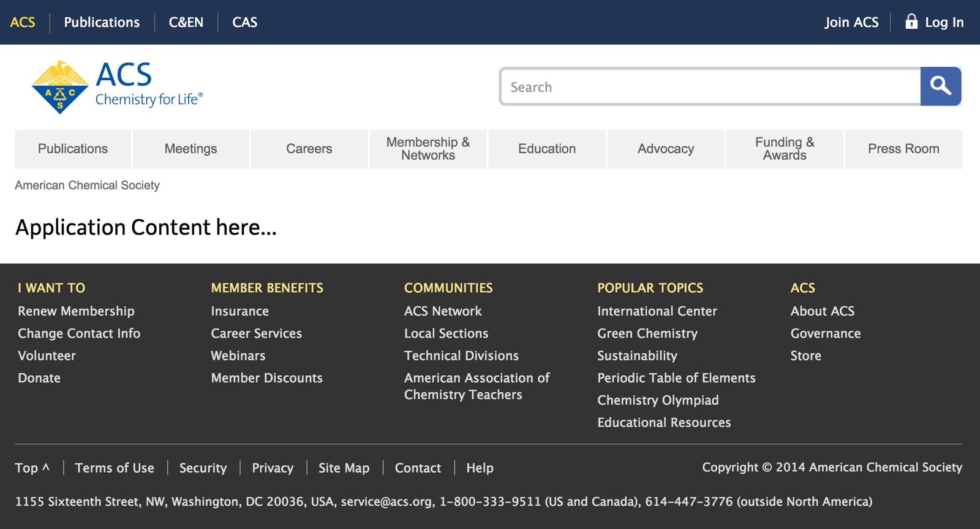Open Technical Divisions link
Screen dimensions: 980x529
pyautogui.click(x=461, y=356)
